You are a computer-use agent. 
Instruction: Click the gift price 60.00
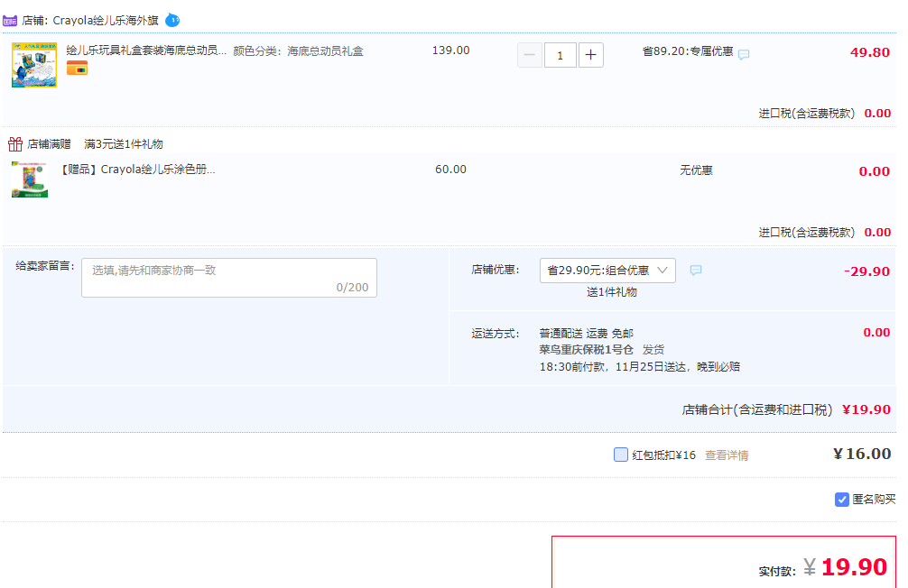click(x=450, y=169)
